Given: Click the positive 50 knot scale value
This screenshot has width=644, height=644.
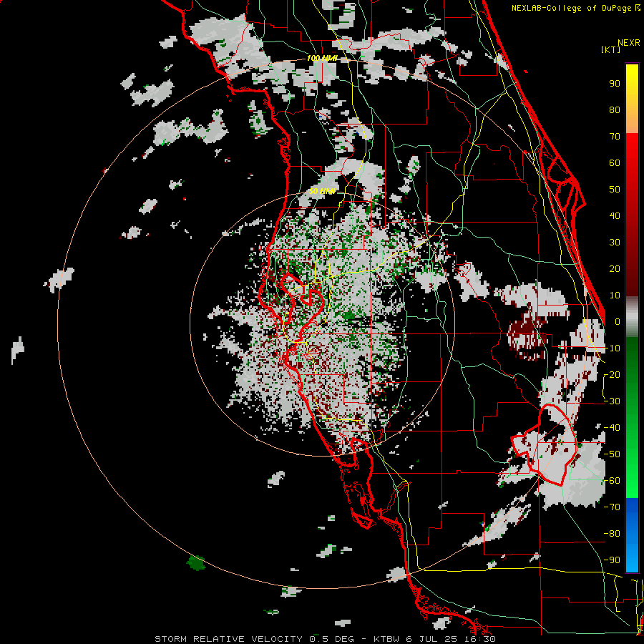Looking at the screenshot, I should click(615, 190).
